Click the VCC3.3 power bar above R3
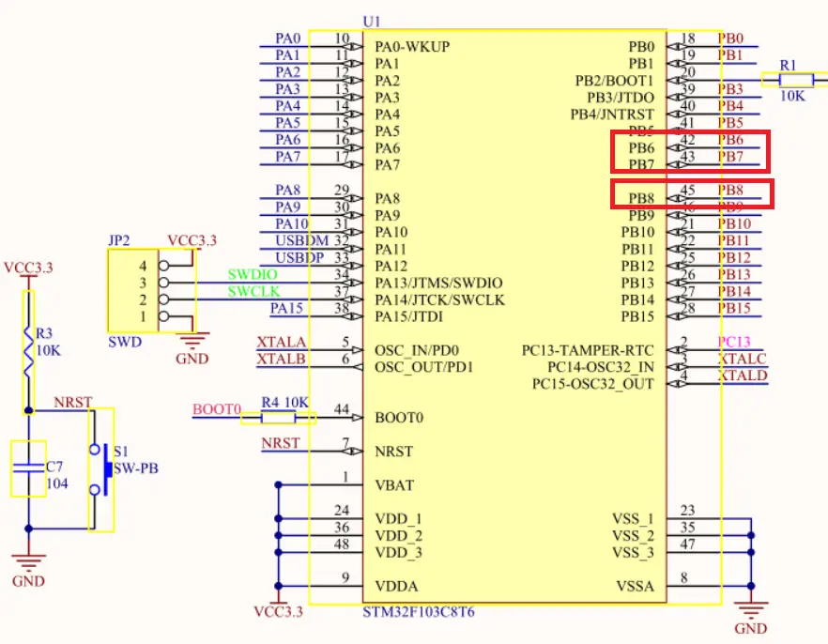Screen dimensions: 828x644 (28, 276)
